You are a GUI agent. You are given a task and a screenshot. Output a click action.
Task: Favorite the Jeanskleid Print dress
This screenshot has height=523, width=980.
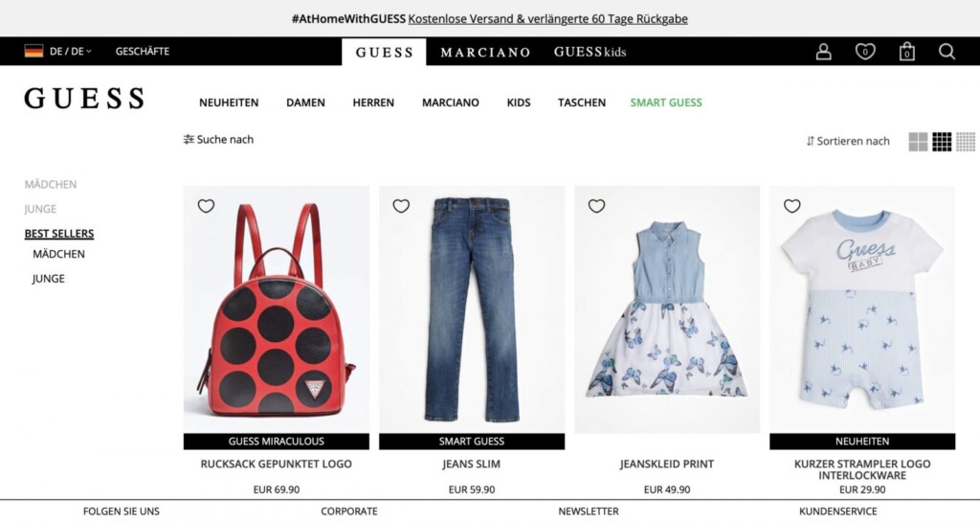pos(597,206)
